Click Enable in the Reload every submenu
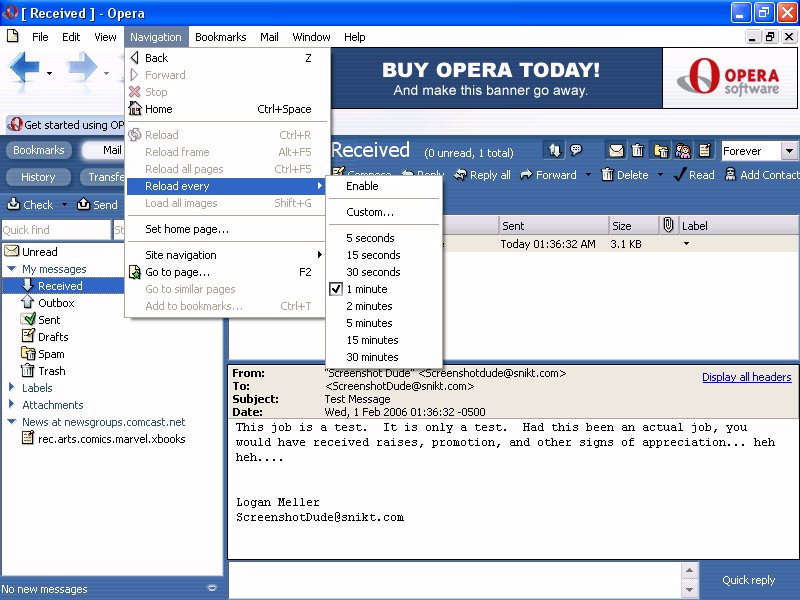 [362, 186]
